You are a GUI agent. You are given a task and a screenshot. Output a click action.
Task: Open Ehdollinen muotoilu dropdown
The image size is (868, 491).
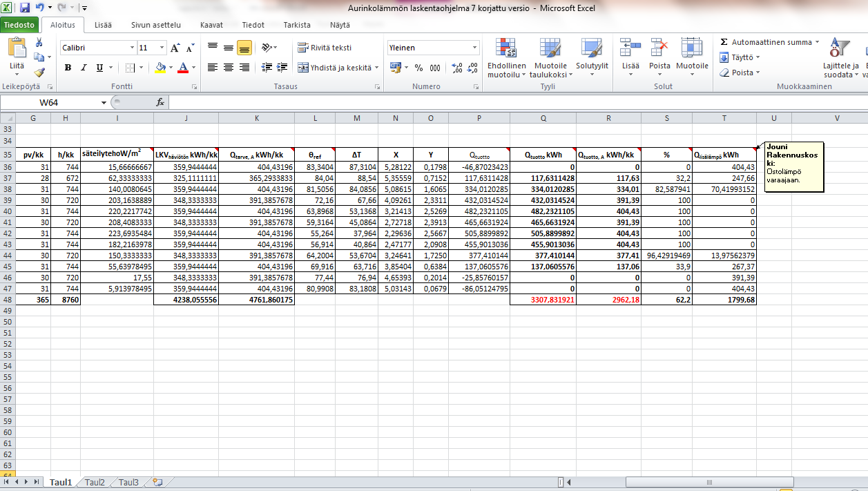click(506, 57)
